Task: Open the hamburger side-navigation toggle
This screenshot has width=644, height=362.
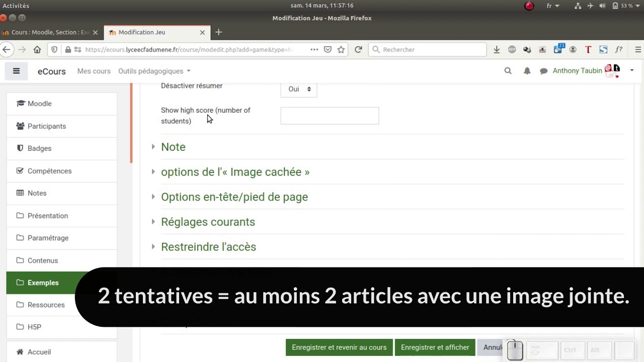Action: coord(16,71)
